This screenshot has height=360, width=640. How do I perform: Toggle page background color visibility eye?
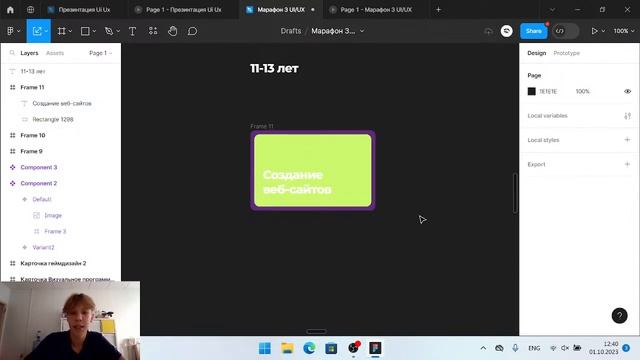(x=627, y=91)
